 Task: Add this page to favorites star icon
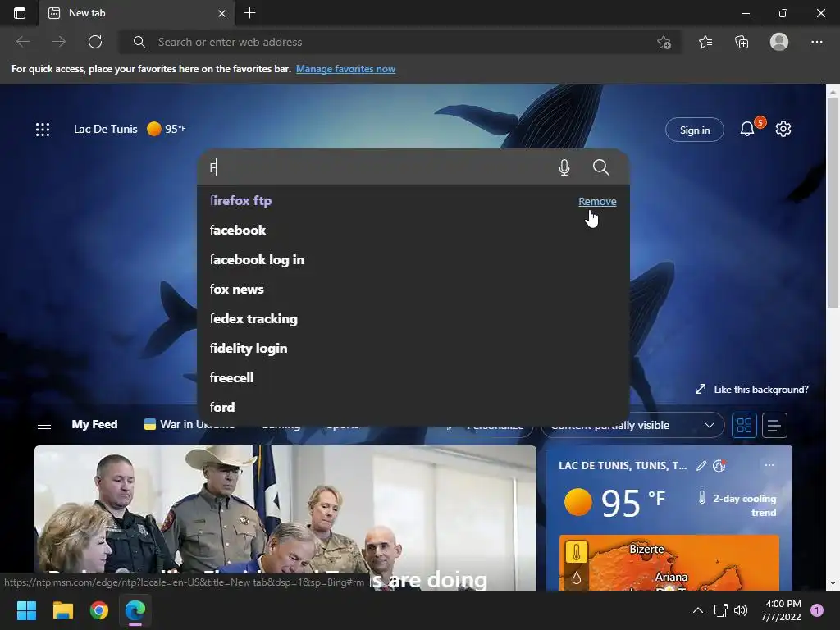[x=664, y=42]
